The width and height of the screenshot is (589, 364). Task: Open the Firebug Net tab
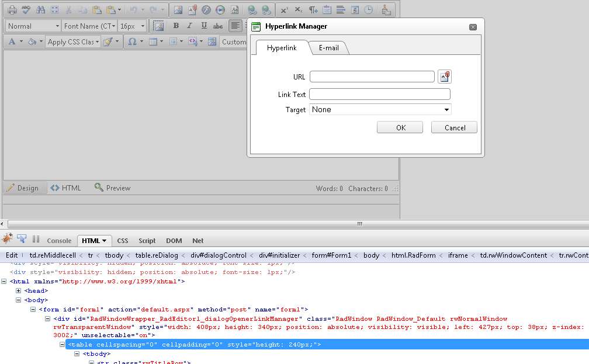198,241
